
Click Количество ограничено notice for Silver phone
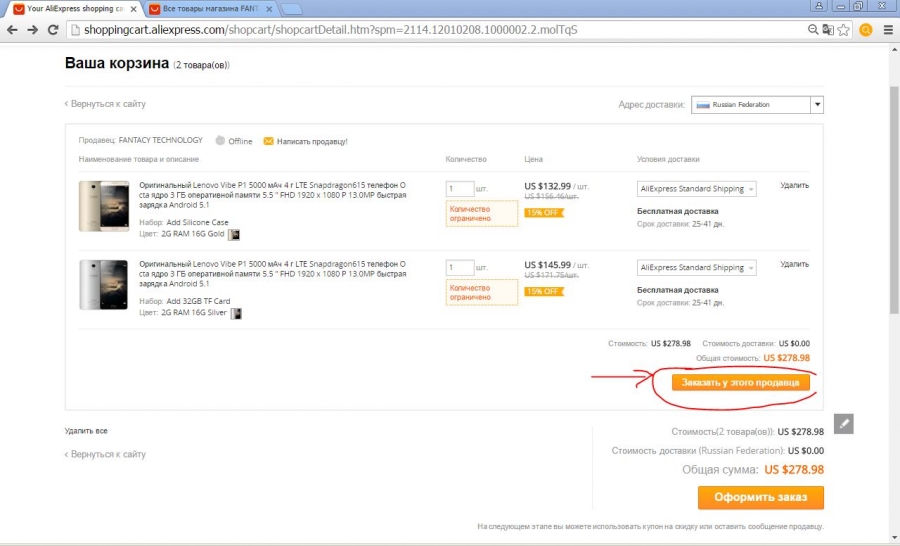[482, 292]
